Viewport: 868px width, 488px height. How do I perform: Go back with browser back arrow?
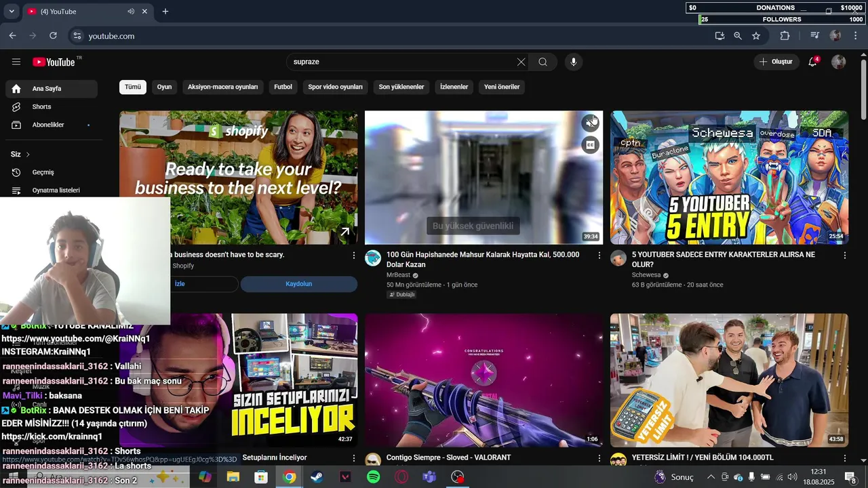click(x=13, y=36)
